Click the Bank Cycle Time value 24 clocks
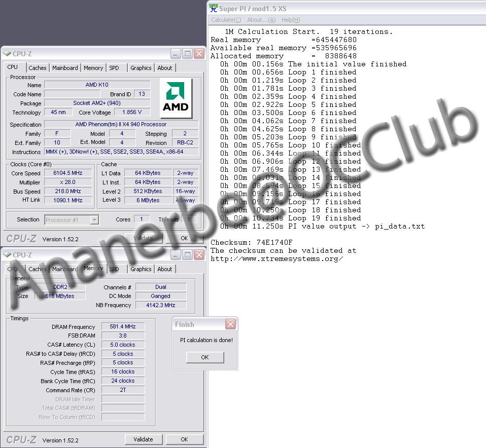 pos(123,381)
